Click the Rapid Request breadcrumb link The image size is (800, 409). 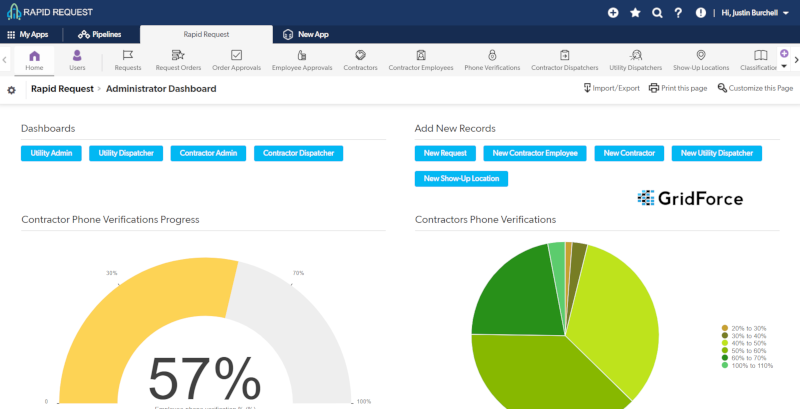pyautogui.click(x=62, y=89)
